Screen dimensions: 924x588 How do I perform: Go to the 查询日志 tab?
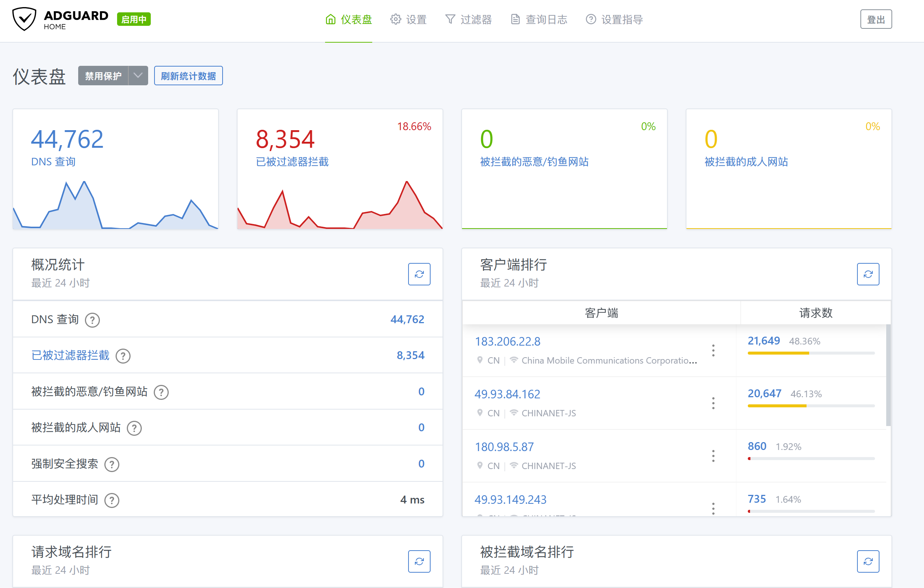click(539, 19)
